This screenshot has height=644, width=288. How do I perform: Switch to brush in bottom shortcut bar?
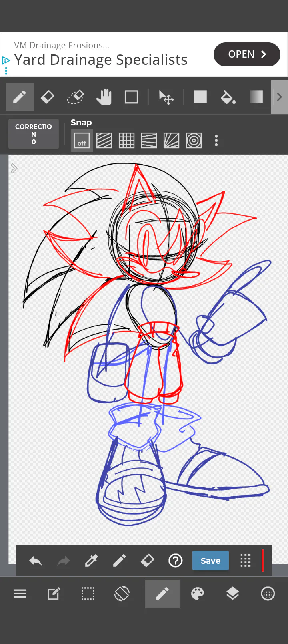(120, 561)
